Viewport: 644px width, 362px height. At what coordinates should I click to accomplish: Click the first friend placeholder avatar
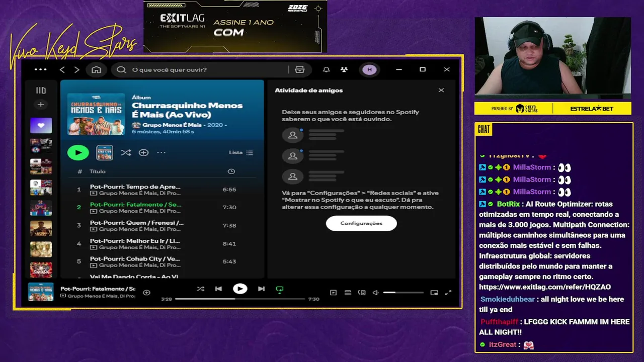(x=292, y=135)
